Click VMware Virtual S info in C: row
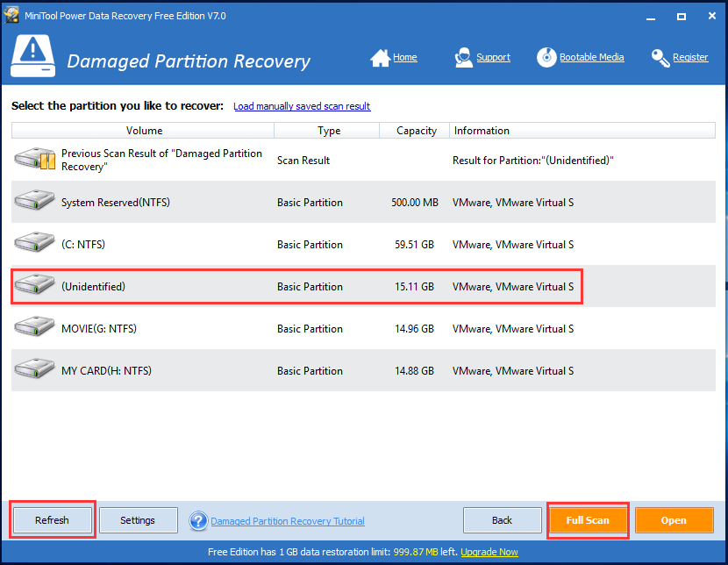 [x=513, y=245]
